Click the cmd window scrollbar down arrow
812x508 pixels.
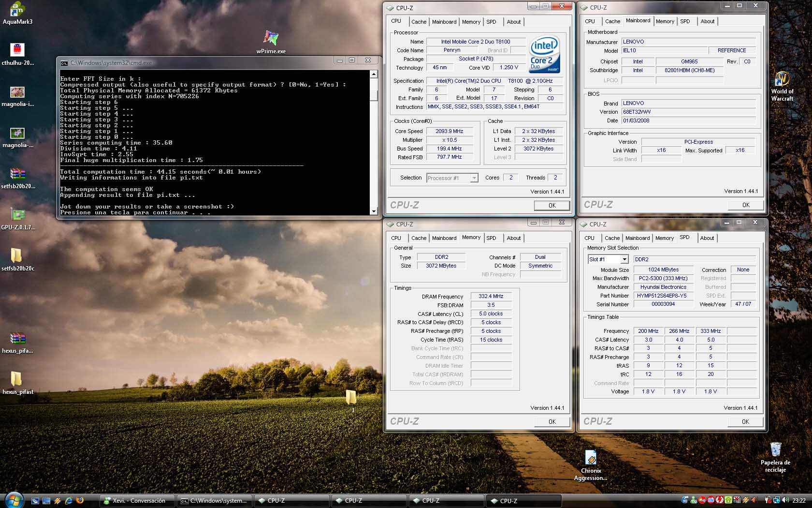tap(373, 211)
